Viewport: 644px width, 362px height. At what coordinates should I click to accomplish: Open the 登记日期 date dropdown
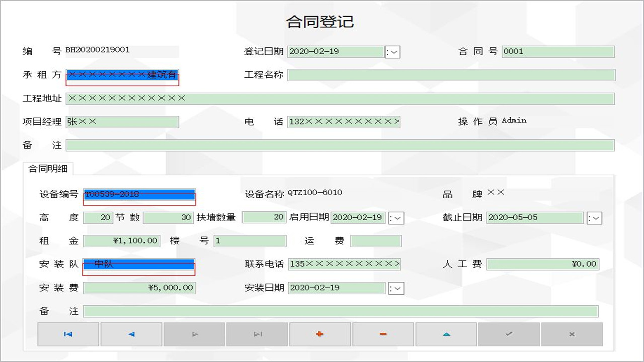tap(392, 52)
